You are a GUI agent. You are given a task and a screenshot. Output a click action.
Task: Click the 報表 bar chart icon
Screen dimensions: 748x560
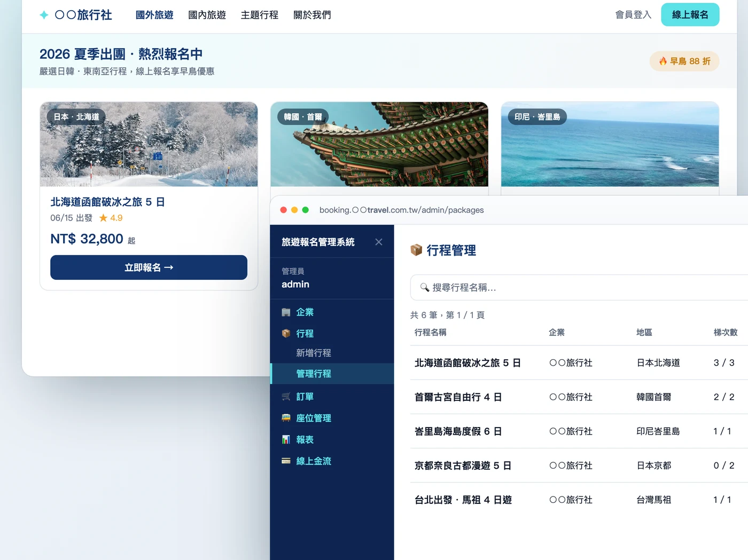[x=286, y=439]
